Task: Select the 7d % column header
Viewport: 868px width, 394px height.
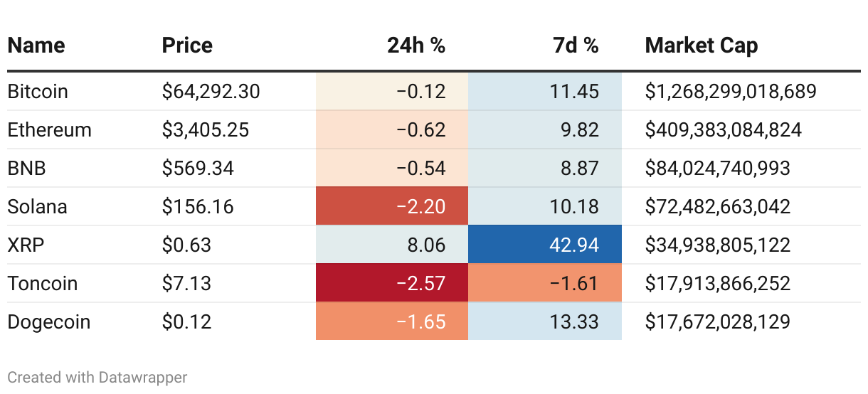Action: click(x=576, y=46)
